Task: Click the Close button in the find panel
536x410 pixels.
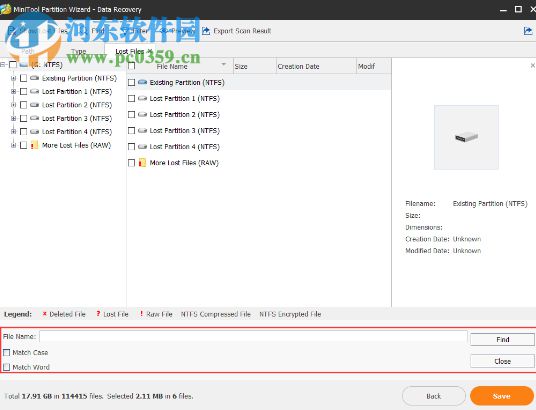Action: (x=502, y=361)
